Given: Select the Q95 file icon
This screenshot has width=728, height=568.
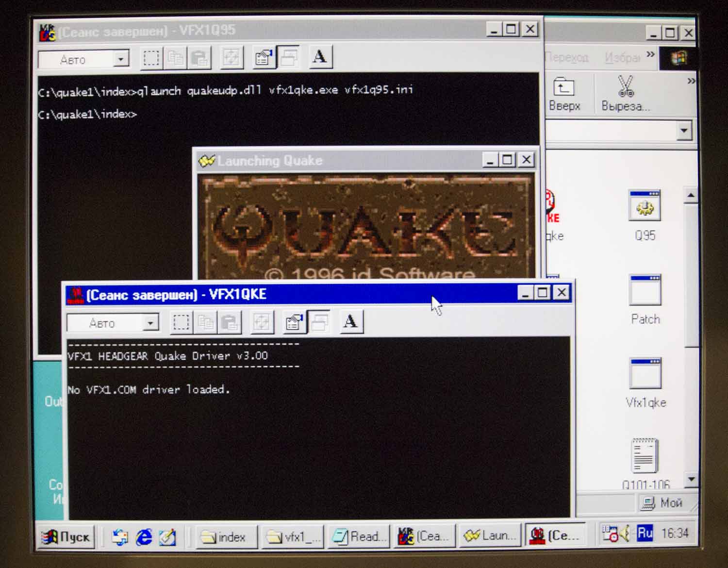Looking at the screenshot, I should click(x=645, y=216).
